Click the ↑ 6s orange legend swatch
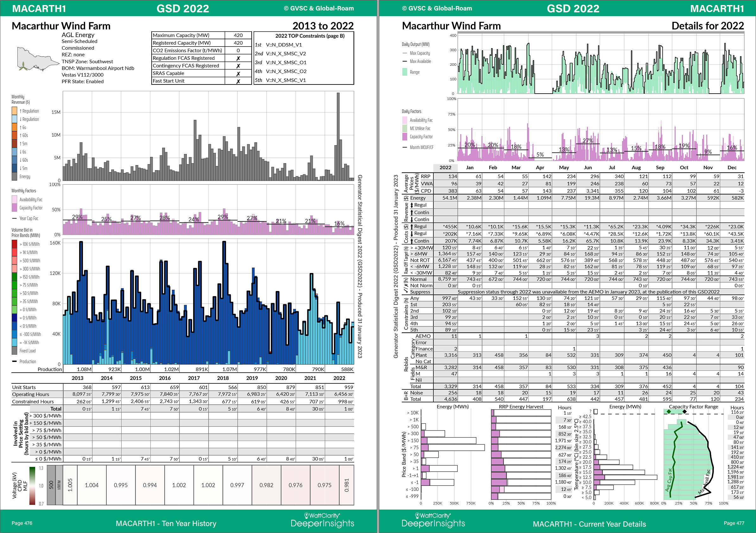 pos(14,127)
